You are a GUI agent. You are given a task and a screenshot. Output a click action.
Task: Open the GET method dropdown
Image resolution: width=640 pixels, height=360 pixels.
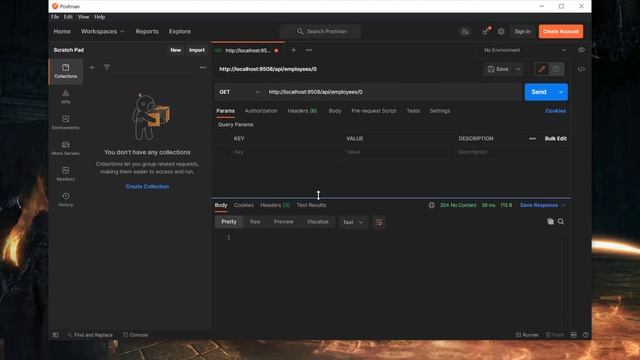(239, 92)
